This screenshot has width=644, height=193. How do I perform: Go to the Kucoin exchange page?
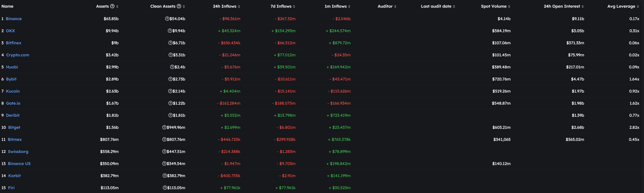click(x=13, y=91)
